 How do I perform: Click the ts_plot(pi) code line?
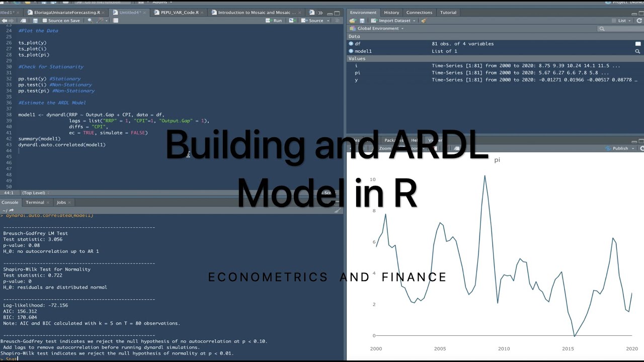(34, 55)
